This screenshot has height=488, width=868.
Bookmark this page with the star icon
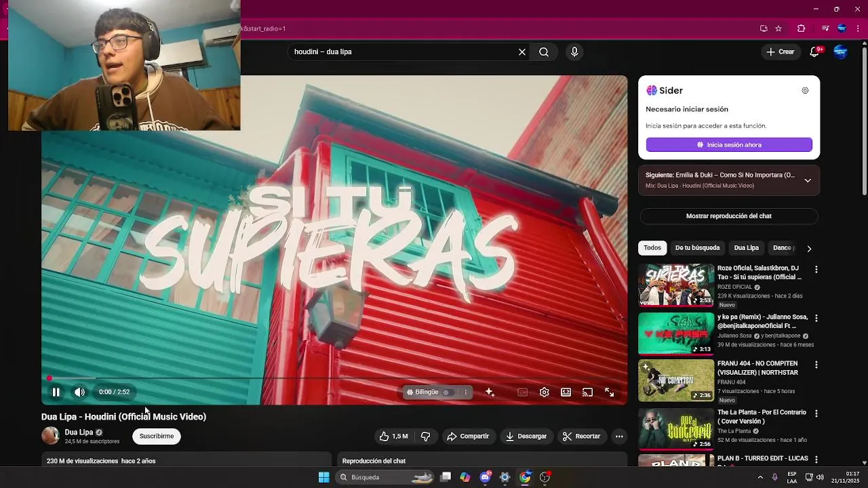pyautogui.click(x=778, y=28)
